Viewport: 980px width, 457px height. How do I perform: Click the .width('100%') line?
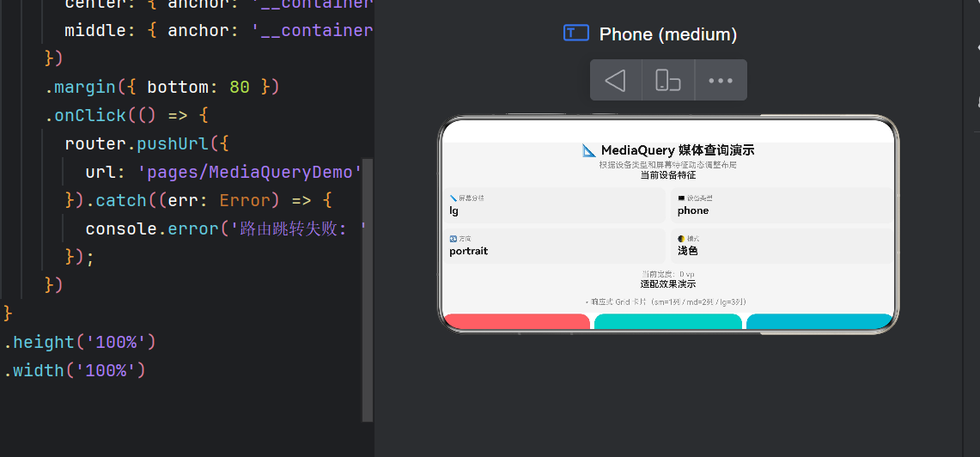75,370
